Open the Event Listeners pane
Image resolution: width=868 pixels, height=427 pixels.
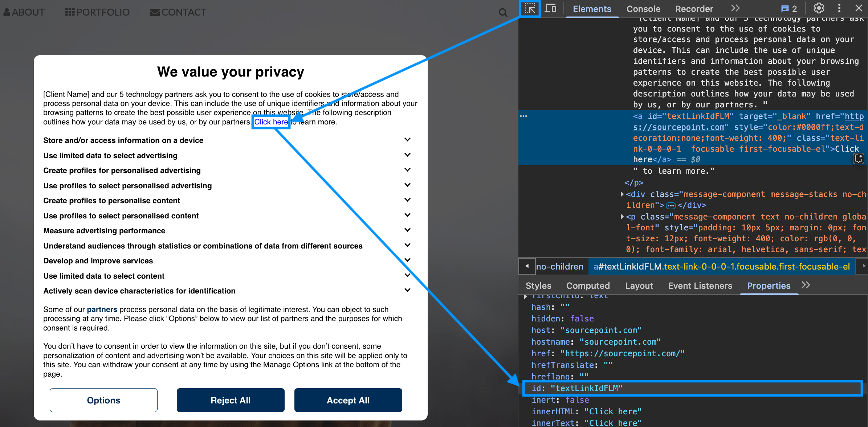click(x=700, y=286)
